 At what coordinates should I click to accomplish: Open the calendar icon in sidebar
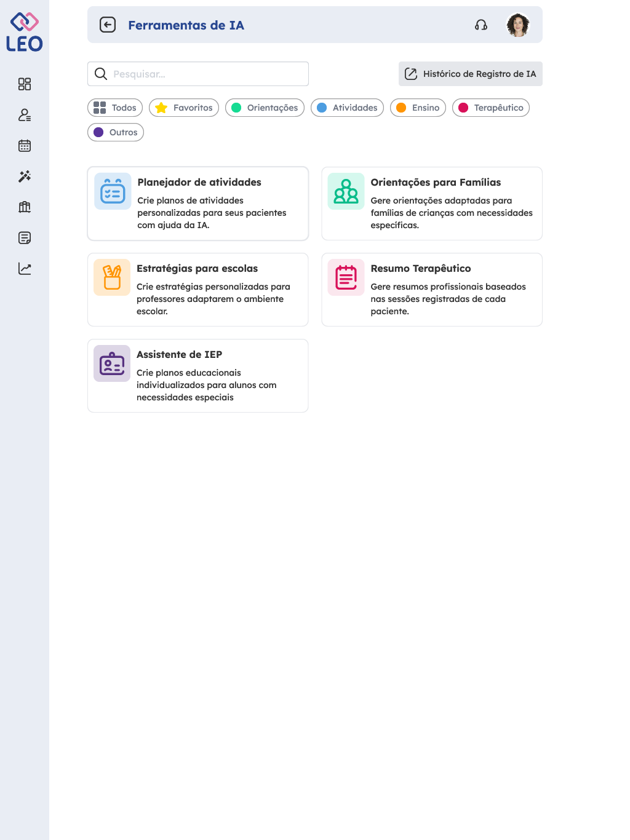pos(25,146)
